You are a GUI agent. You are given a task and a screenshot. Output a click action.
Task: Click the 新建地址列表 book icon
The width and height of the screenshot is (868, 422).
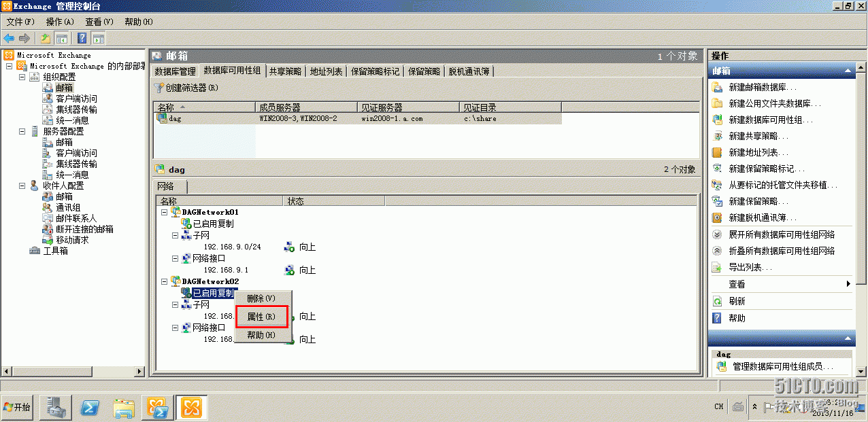(716, 152)
